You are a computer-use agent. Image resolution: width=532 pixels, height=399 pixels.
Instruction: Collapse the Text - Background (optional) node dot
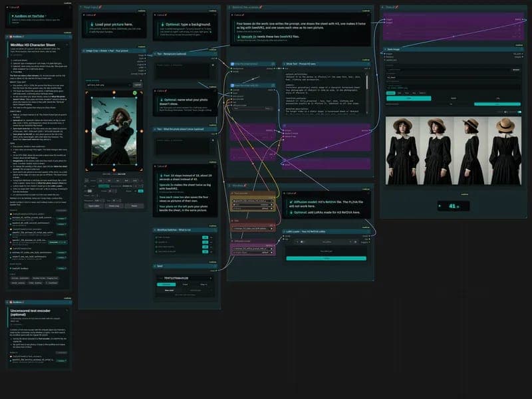pos(155,54)
